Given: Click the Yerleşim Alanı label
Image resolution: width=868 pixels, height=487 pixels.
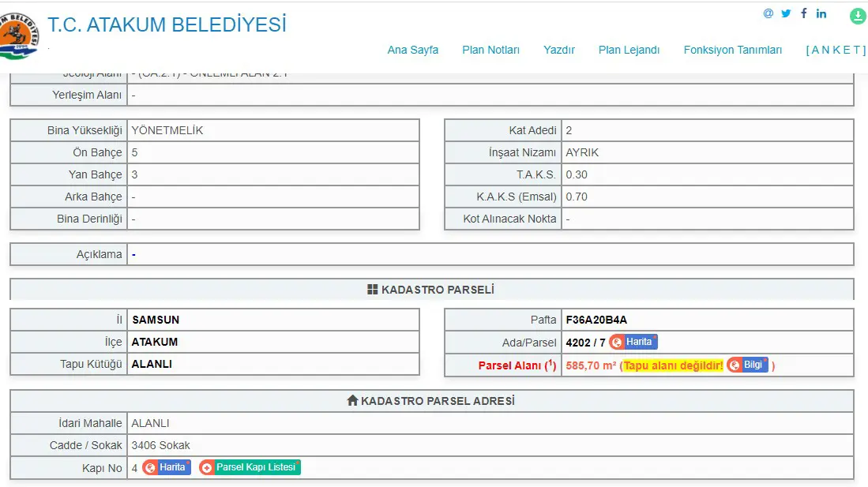Looking at the screenshot, I should [x=87, y=96].
